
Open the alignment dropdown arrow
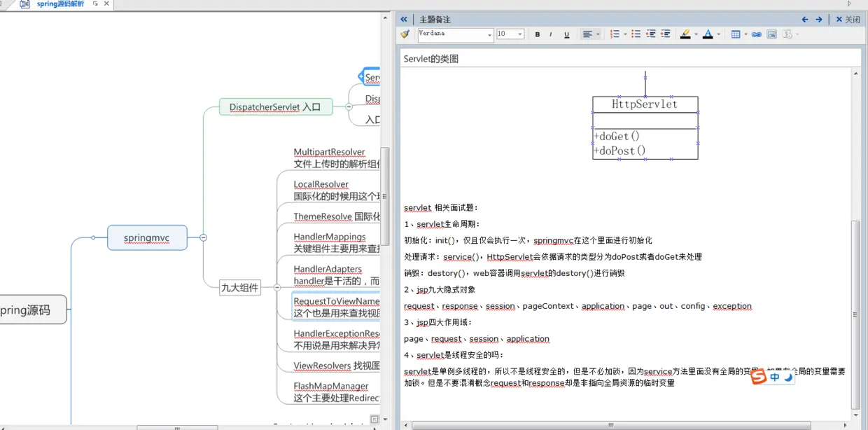click(598, 34)
